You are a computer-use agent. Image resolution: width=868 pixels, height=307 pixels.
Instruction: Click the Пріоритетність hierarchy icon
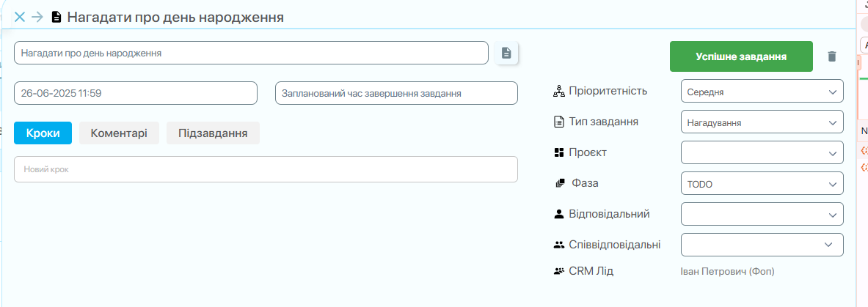click(558, 92)
